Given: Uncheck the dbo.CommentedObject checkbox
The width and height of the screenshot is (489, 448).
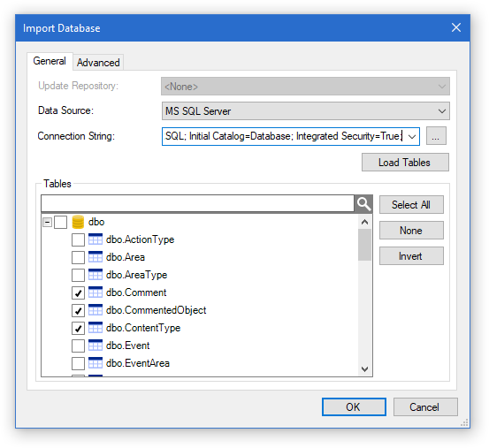Looking at the screenshot, I should click(78, 311).
